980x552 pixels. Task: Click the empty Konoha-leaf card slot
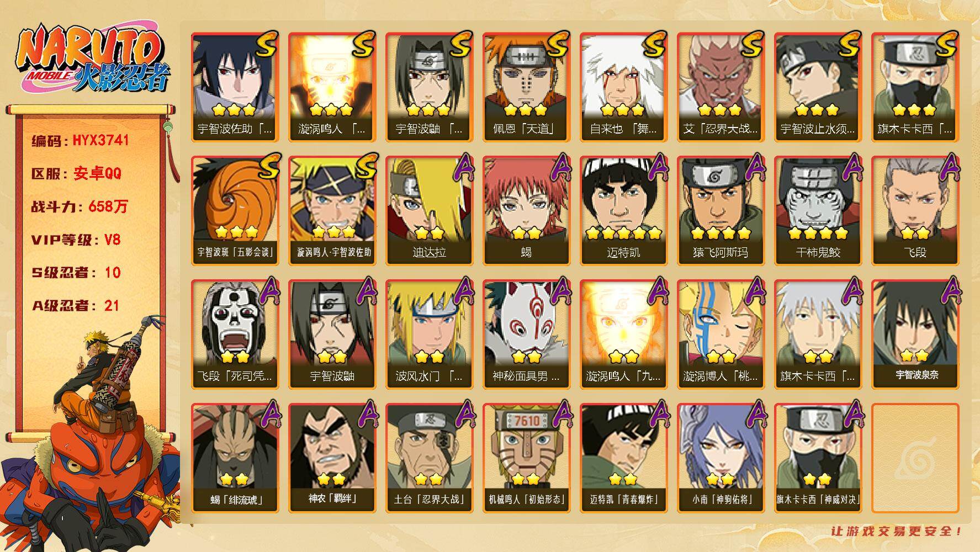pos(915,458)
